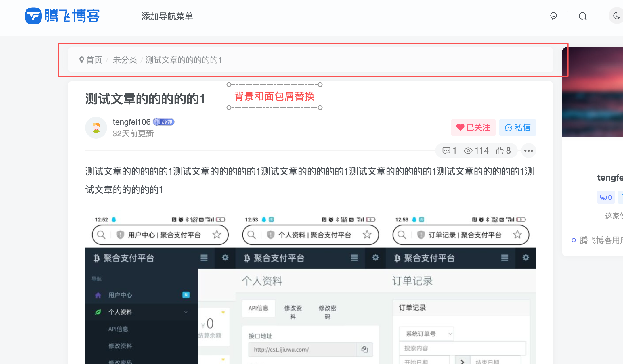
Task: Switch theme using the moon icon
Action: tap(617, 16)
